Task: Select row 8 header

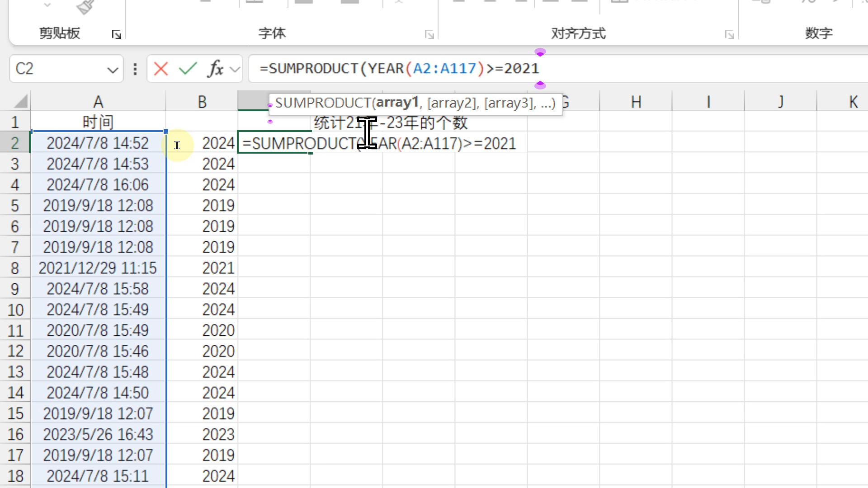Action: [x=15, y=268]
